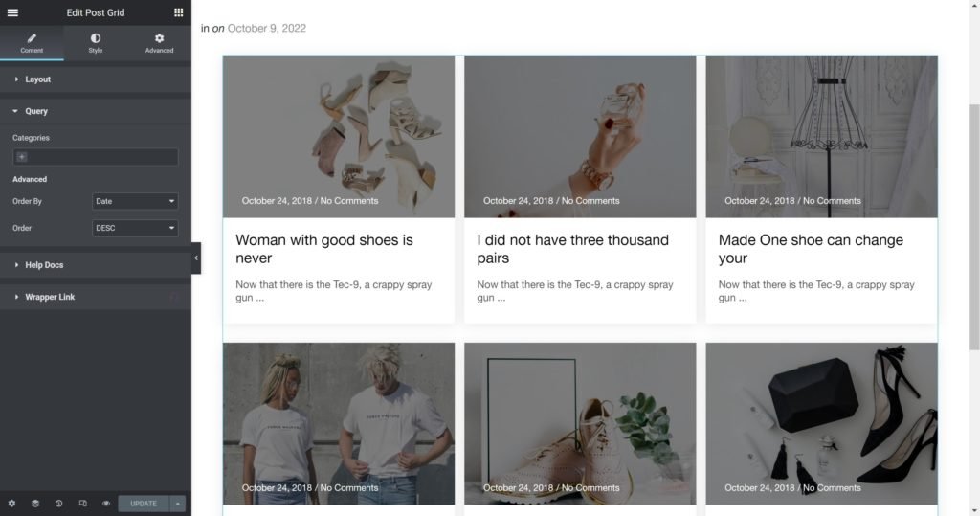Expand the Layout section

(38, 79)
